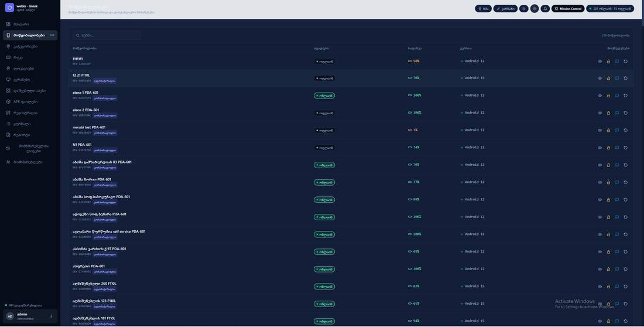Click the category tag under elene 2 PDA-601
The height and width of the screenshot is (327, 644).
coord(105,115)
